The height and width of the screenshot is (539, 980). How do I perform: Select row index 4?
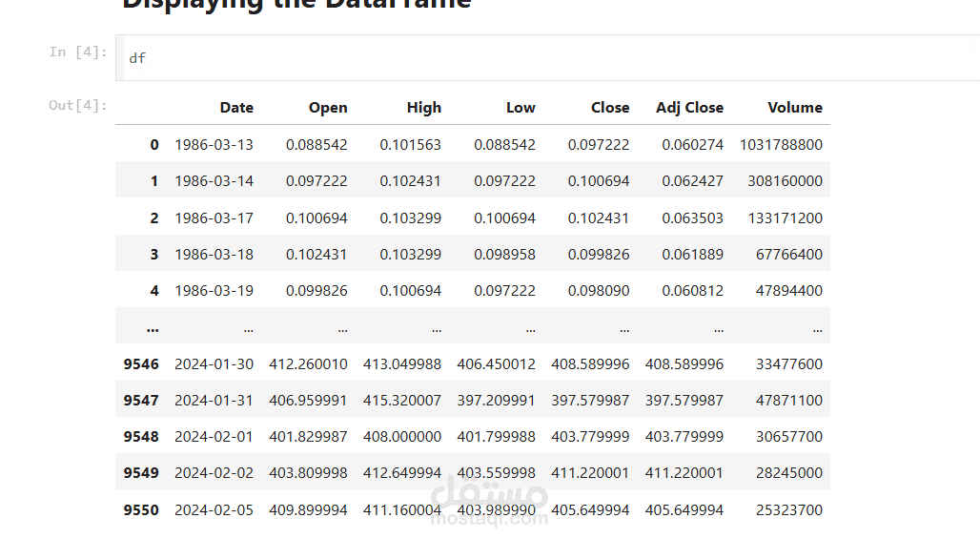(154, 291)
